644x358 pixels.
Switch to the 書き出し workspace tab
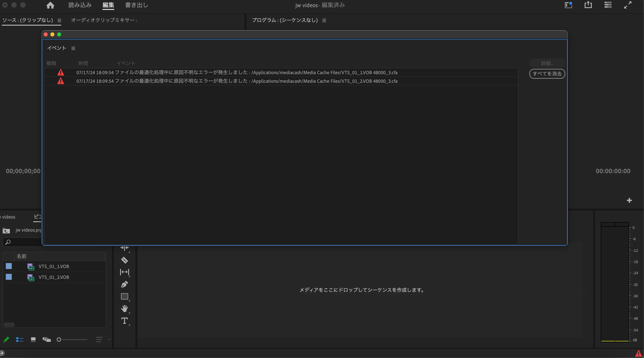[x=136, y=5]
